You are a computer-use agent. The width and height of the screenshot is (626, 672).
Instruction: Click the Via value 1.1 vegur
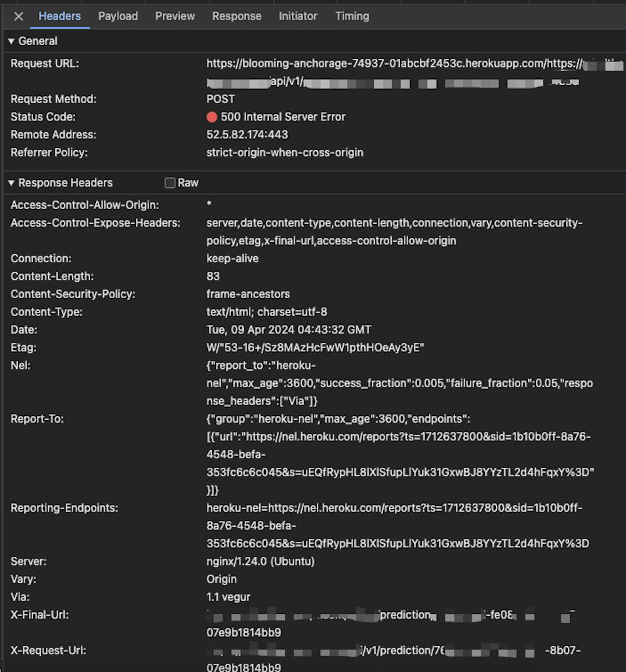(228, 597)
